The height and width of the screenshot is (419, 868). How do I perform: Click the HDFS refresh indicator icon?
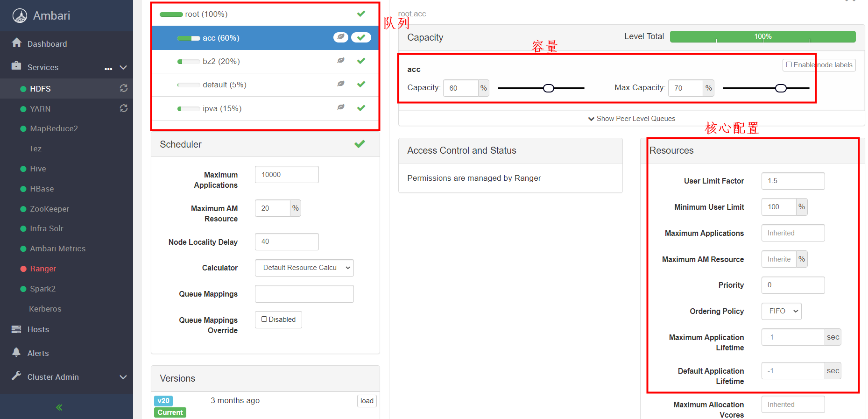(x=124, y=88)
